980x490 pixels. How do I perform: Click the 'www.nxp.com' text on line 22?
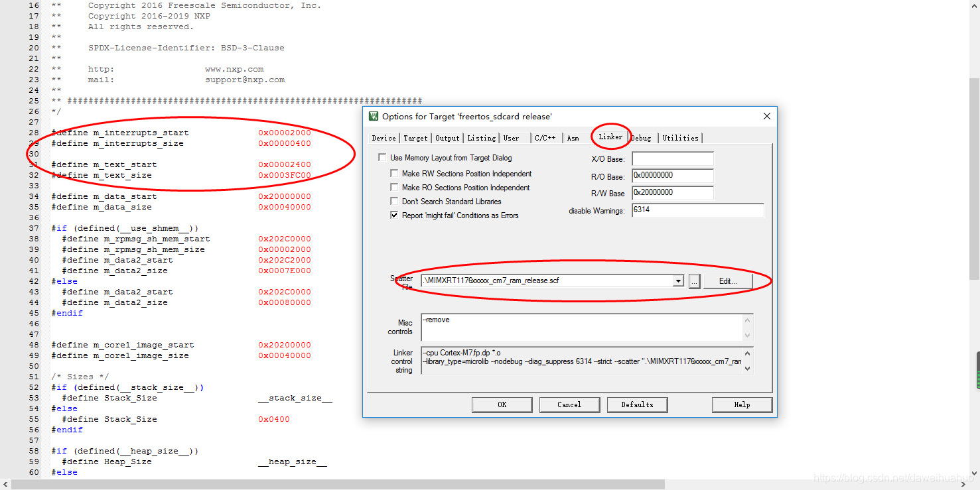(234, 69)
